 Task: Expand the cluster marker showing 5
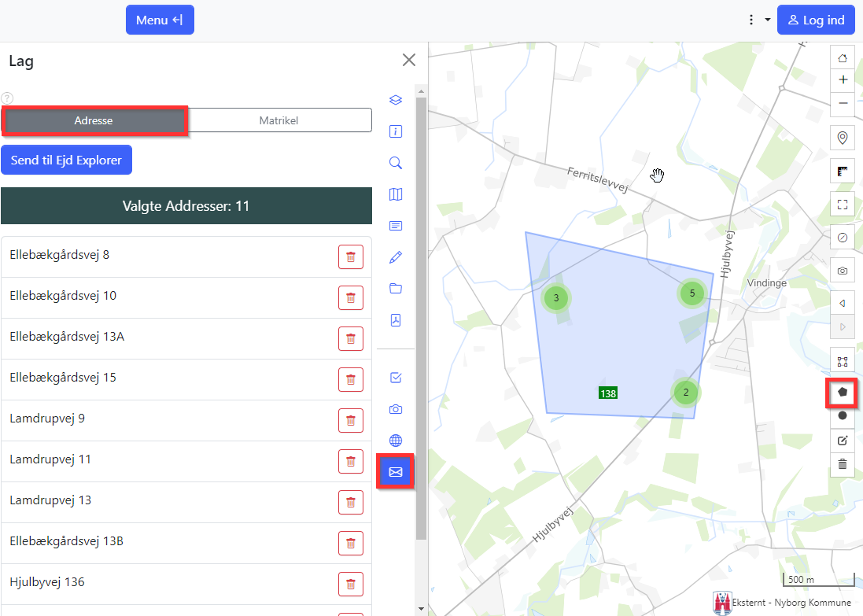pyautogui.click(x=692, y=293)
